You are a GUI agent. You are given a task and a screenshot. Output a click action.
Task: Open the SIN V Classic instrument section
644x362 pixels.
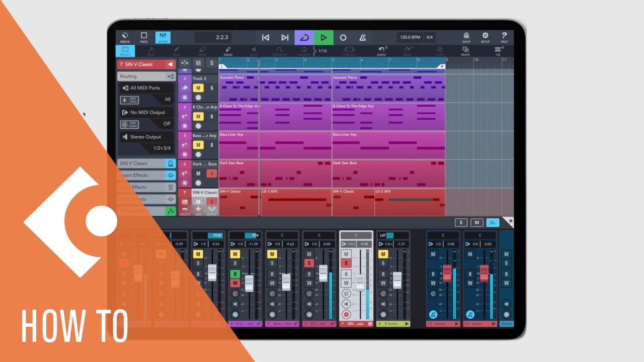pyautogui.click(x=146, y=163)
